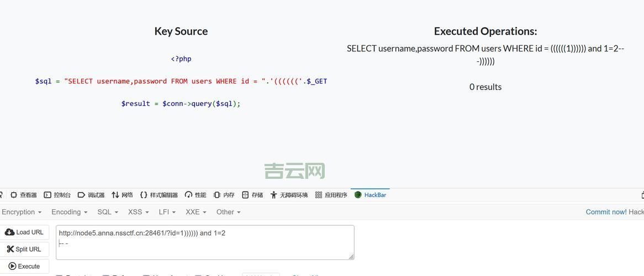
Task: Follow the "Commit now!" link
Action: point(606,212)
